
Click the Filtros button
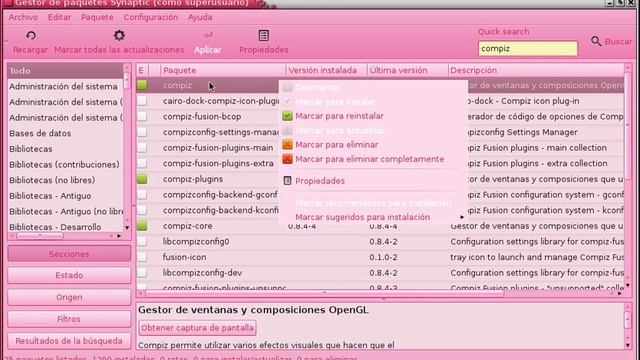(x=69, y=319)
